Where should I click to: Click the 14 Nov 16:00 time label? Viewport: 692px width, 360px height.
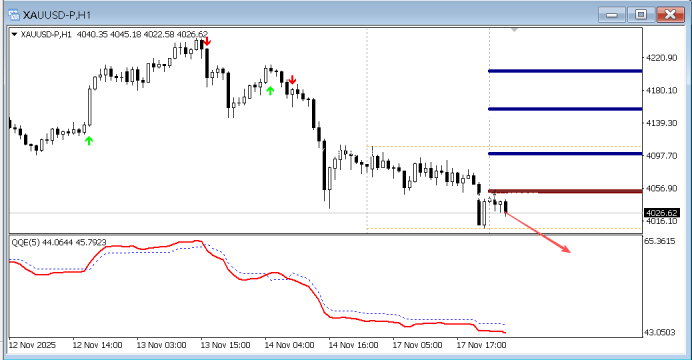[x=353, y=345]
